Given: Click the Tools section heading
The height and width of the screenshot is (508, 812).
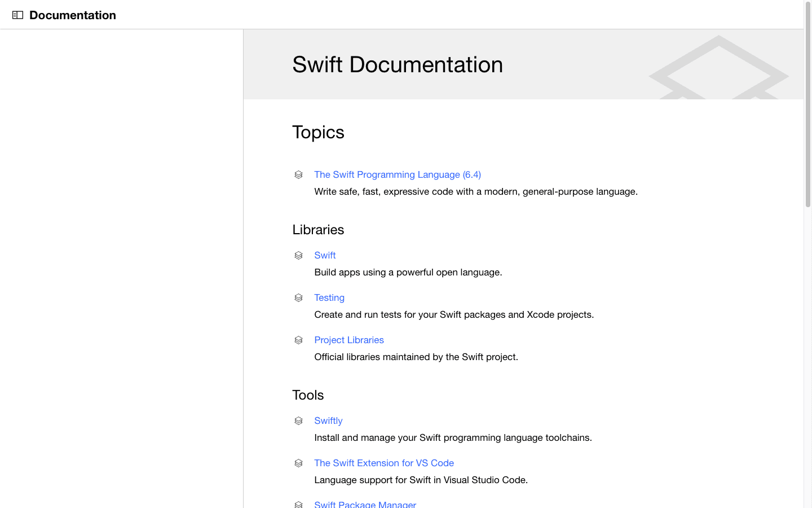Looking at the screenshot, I should (308, 395).
